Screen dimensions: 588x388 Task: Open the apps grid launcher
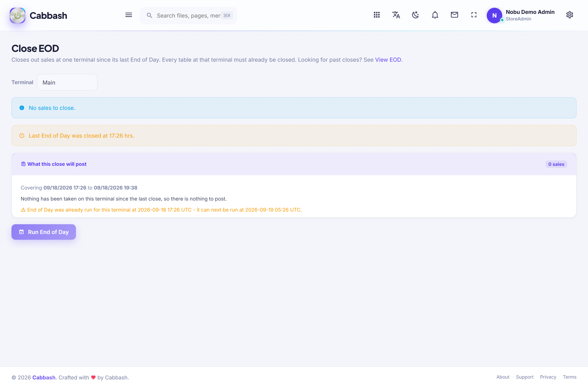376,15
